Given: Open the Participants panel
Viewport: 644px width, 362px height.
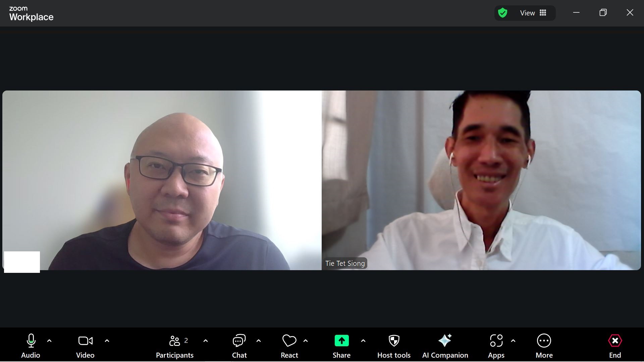Looking at the screenshot, I should [x=174, y=345].
